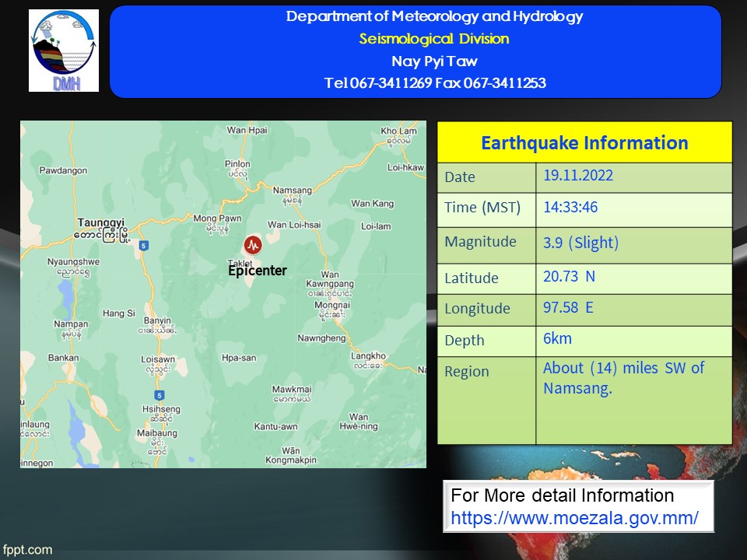Click the Epicenter label on the map
Viewport: 747px width, 560px height.
pos(258,271)
